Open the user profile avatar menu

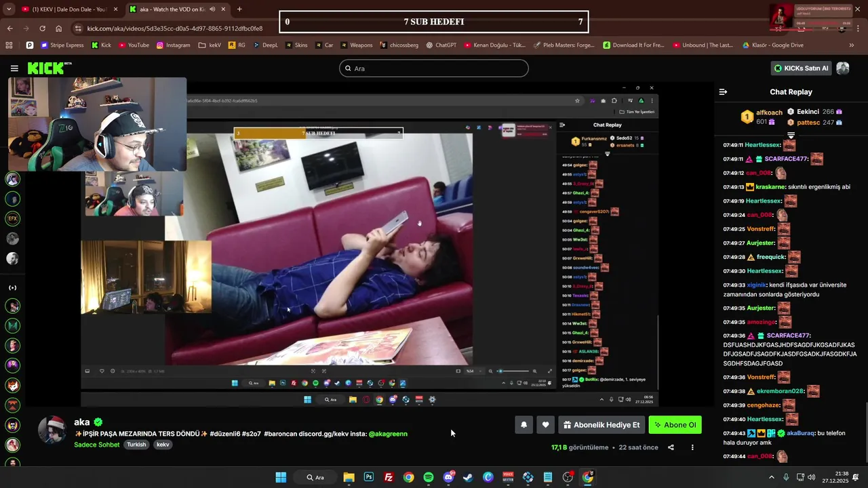843,68
